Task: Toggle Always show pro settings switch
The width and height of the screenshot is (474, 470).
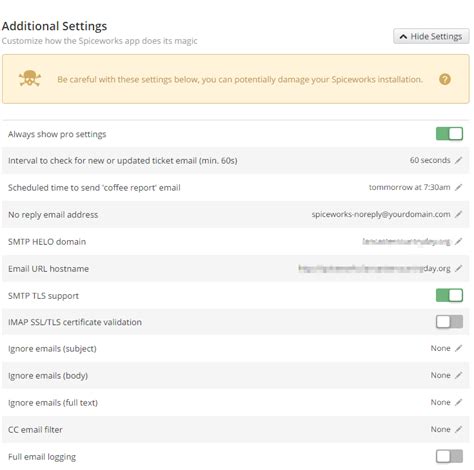Action: tap(449, 134)
